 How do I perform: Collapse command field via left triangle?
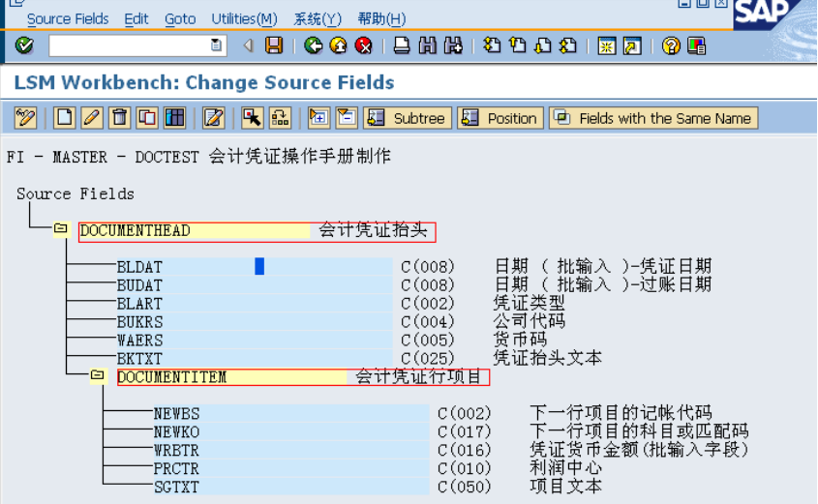[x=249, y=45]
